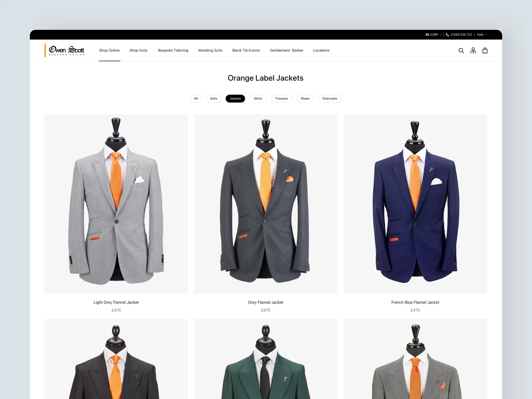Open the site search icon
Viewport: 532px width, 399px height.
click(461, 51)
